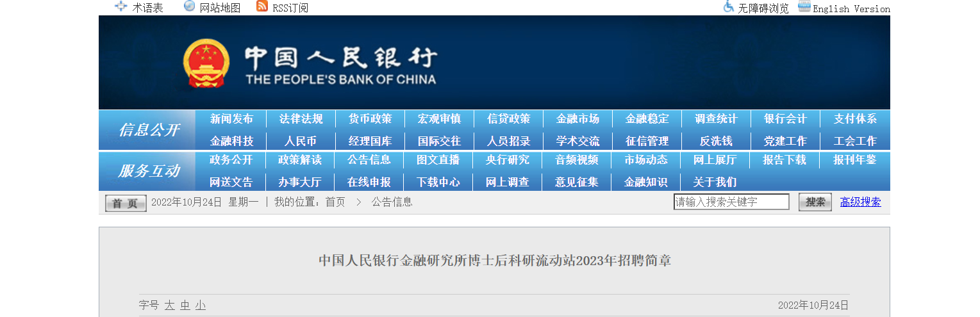Viewport: 980px width, 317px height.
Task: Open the 学术交流 menu
Action: (x=577, y=141)
